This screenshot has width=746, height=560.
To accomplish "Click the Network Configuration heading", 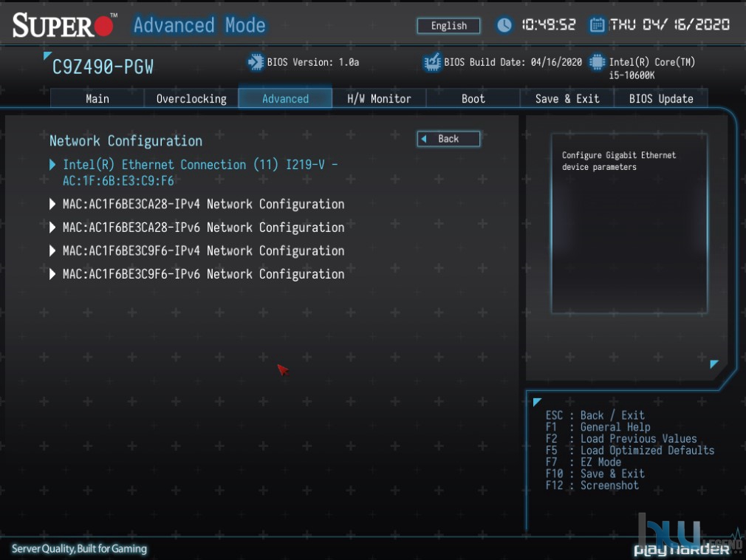I will pos(126,141).
